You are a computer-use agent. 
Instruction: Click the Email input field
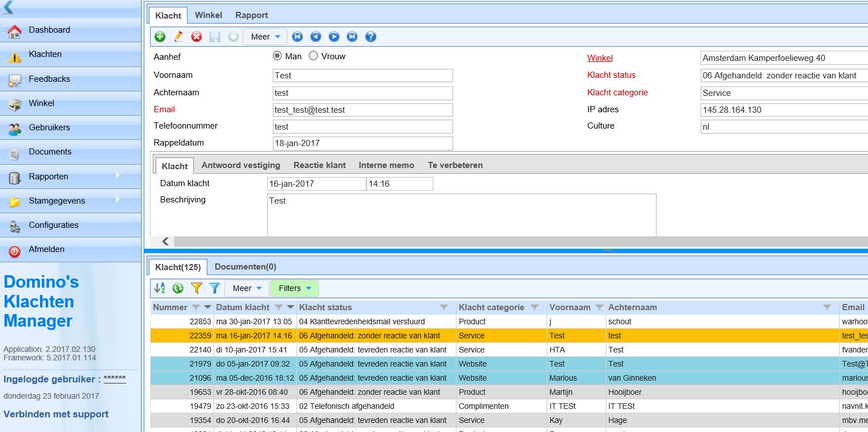point(362,110)
